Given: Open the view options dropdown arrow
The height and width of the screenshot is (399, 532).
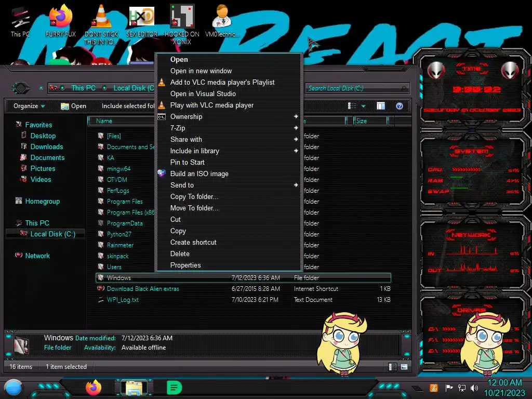Looking at the screenshot, I should [363, 106].
